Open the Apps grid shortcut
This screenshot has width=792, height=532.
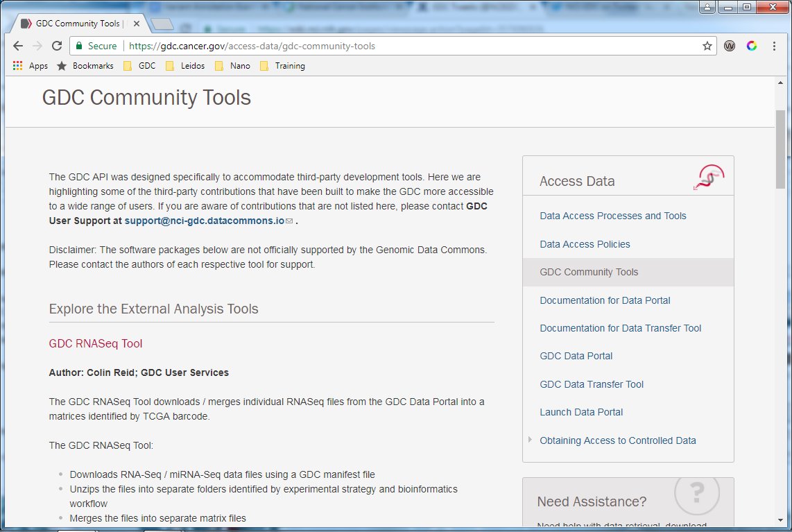[31, 66]
